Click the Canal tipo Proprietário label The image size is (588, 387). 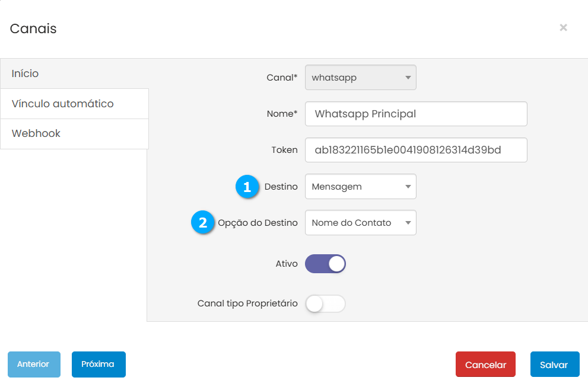[247, 303]
